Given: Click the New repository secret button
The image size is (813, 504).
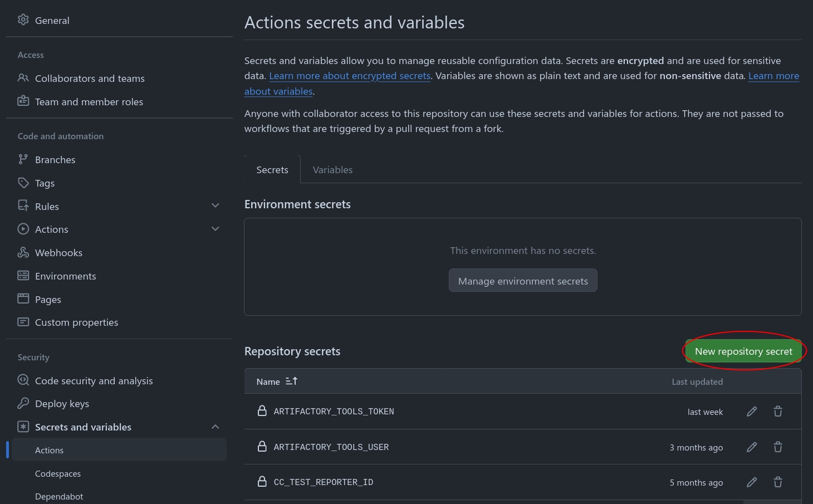Looking at the screenshot, I should pos(743,351).
